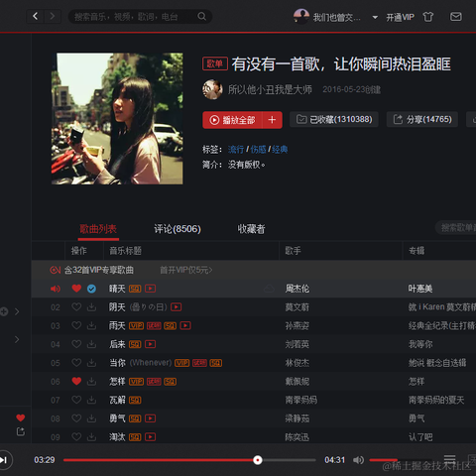Open the 经典 tag link

(280, 150)
